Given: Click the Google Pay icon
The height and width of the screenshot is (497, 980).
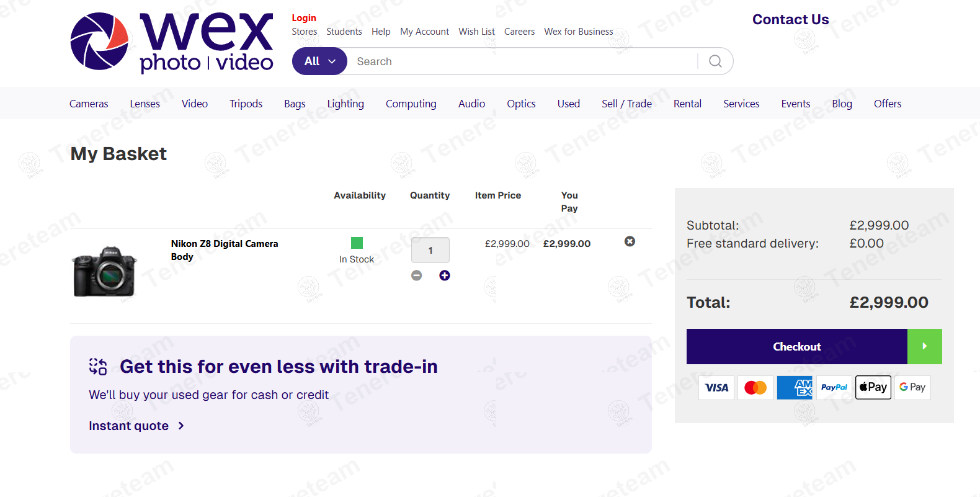Looking at the screenshot, I should pos(912,387).
